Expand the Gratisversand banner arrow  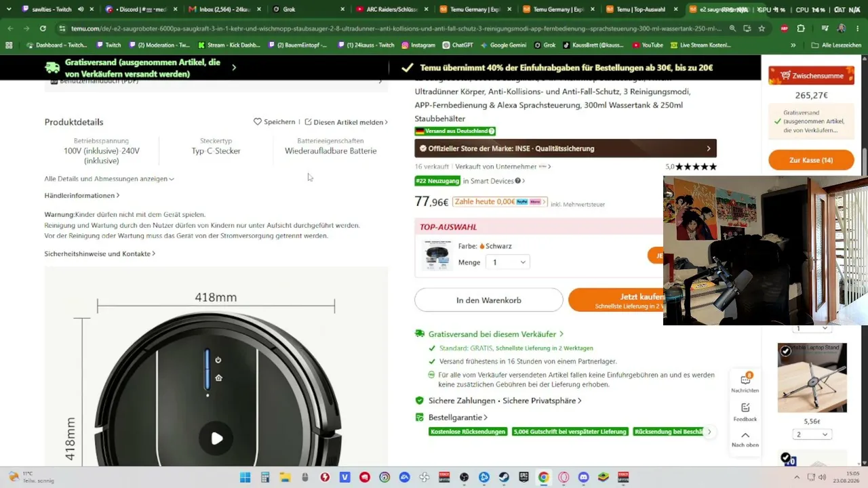[234, 68]
